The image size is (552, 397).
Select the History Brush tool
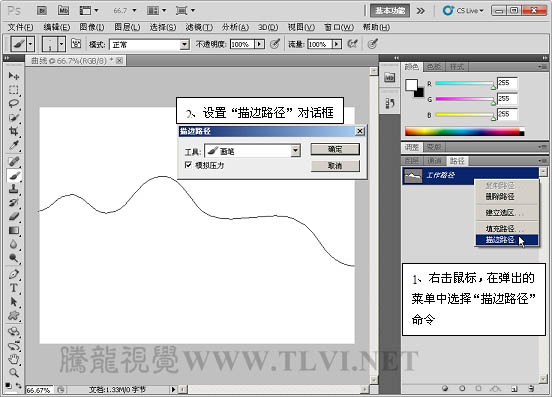[x=14, y=203]
